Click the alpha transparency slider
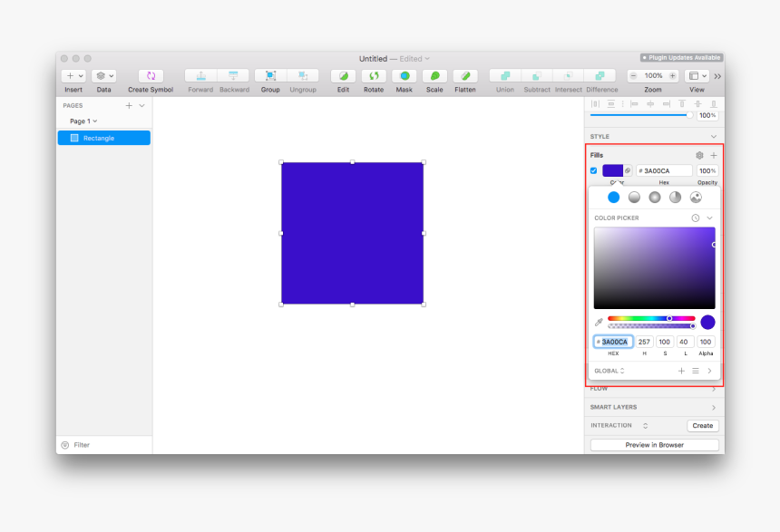This screenshot has width=780, height=532. [651, 326]
